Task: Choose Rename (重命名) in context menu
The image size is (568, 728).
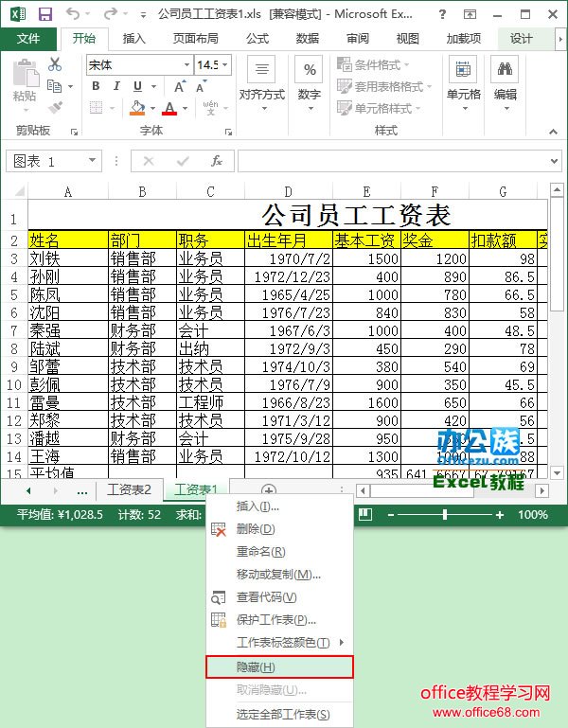Action: tap(279, 552)
